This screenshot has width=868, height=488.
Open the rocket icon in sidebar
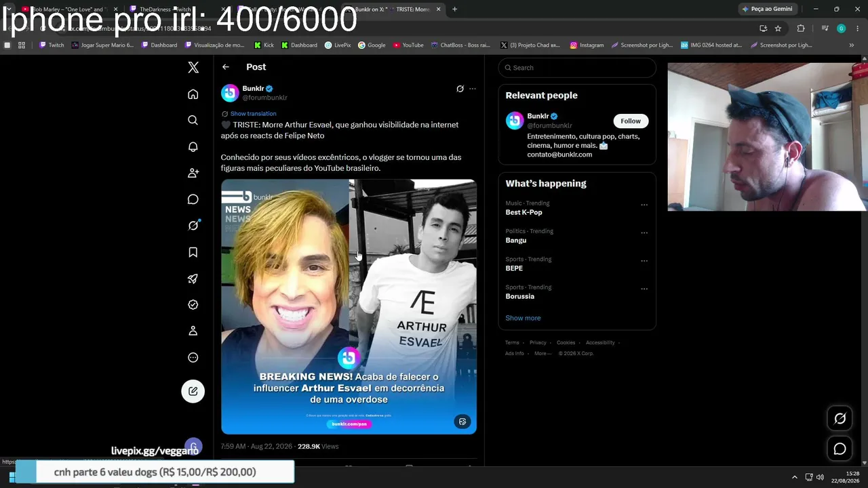click(x=193, y=279)
